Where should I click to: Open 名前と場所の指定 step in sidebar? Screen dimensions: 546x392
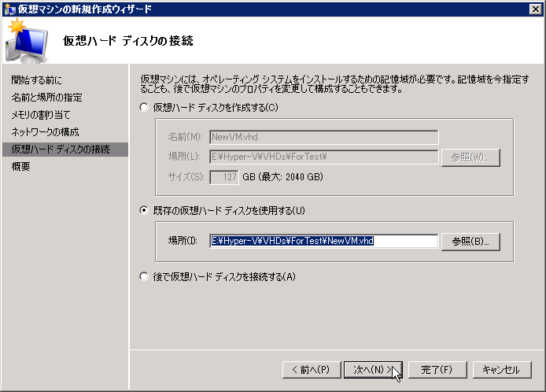(46, 98)
